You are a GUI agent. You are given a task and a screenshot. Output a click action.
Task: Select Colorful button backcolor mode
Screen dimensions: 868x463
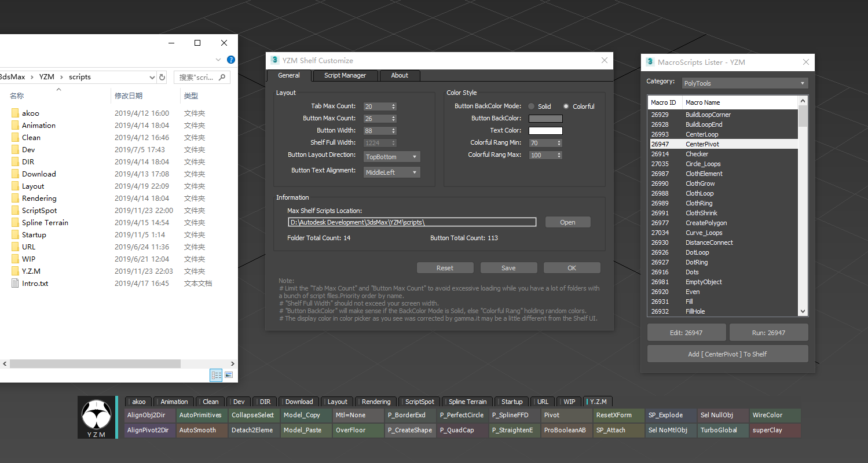(566, 106)
